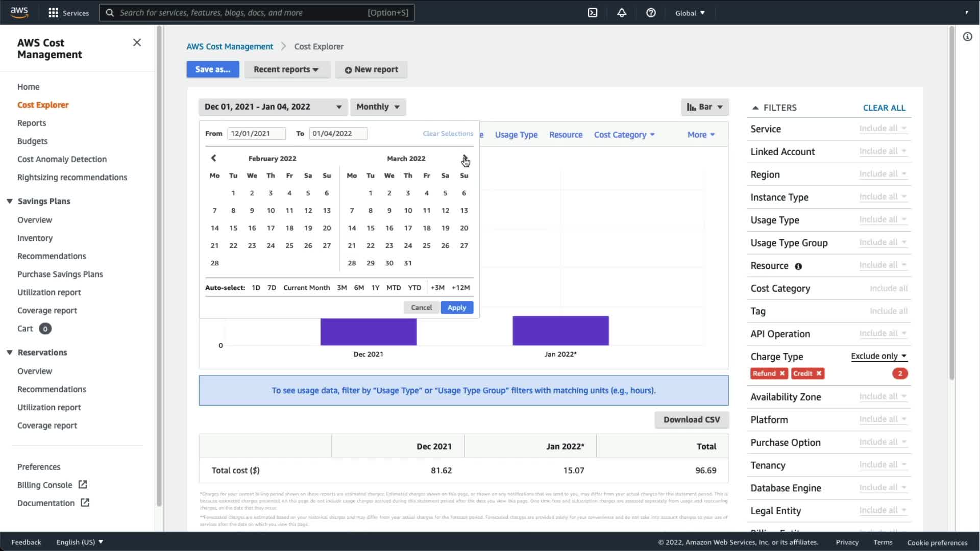Open AWS CloudShell icon in top bar
Image resolution: width=980 pixels, height=551 pixels.
[593, 13]
